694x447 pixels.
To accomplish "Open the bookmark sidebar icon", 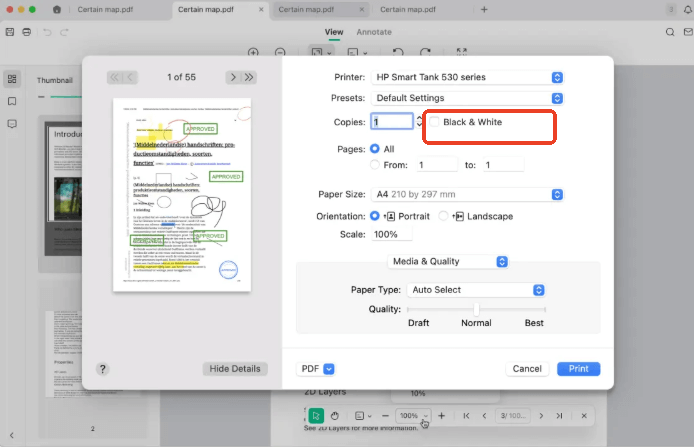I will (x=12, y=101).
